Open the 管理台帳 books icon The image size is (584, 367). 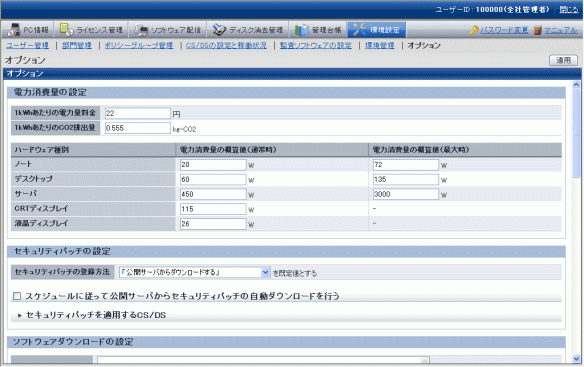(302, 30)
